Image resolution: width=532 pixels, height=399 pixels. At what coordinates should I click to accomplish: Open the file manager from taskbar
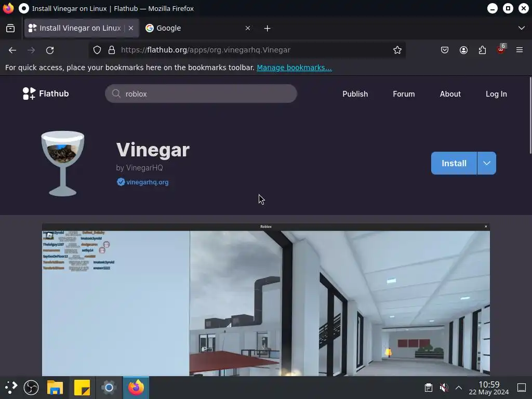click(55, 388)
